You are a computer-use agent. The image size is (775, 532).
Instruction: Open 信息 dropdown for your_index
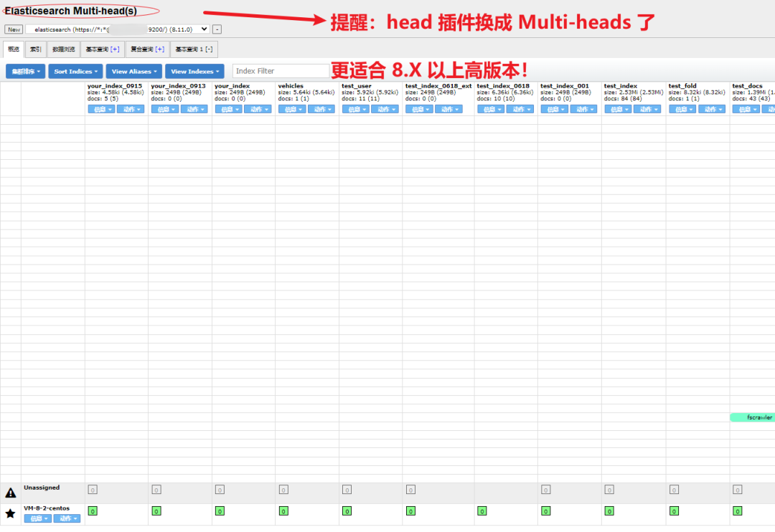coord(229,109)
